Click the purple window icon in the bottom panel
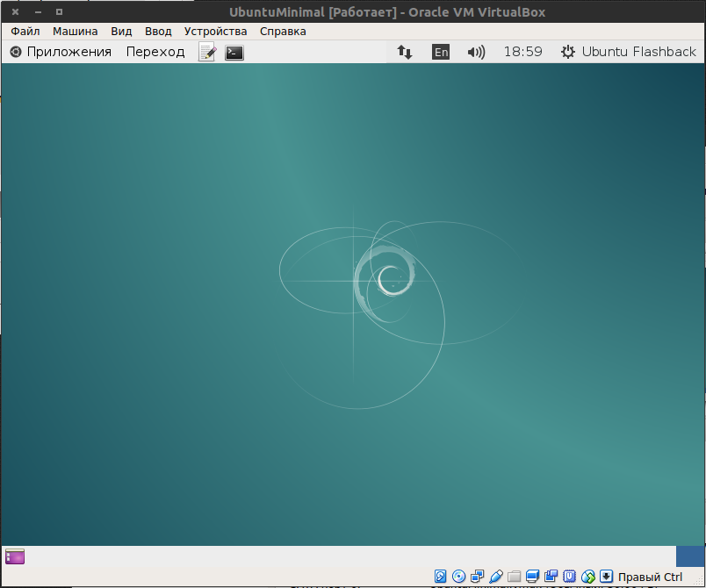 coord(15,557)
